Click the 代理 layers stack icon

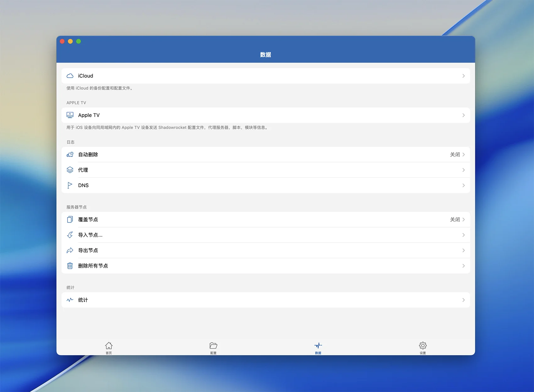click(x=70, y=170)
